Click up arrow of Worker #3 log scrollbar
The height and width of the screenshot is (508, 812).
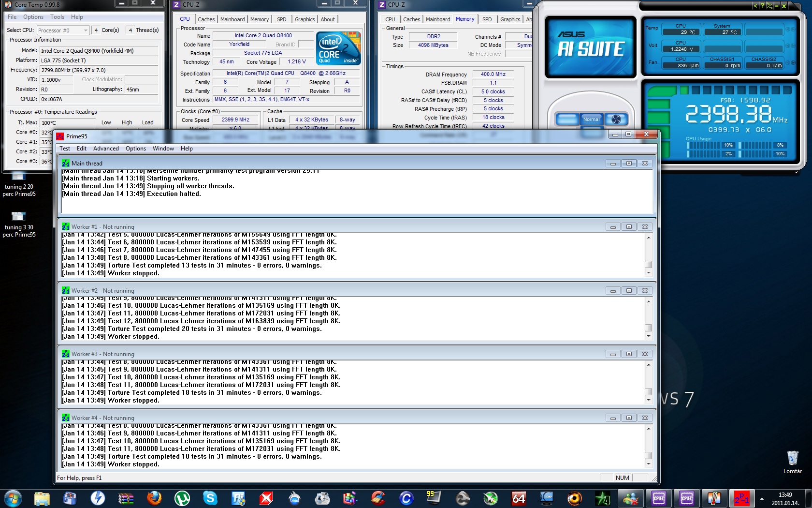pos(649,364)
